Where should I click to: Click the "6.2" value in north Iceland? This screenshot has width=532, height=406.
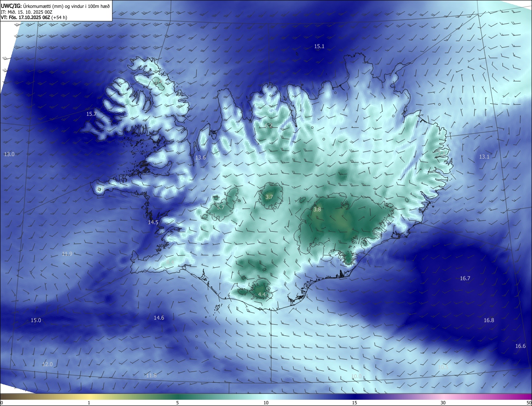coord(269,125)
